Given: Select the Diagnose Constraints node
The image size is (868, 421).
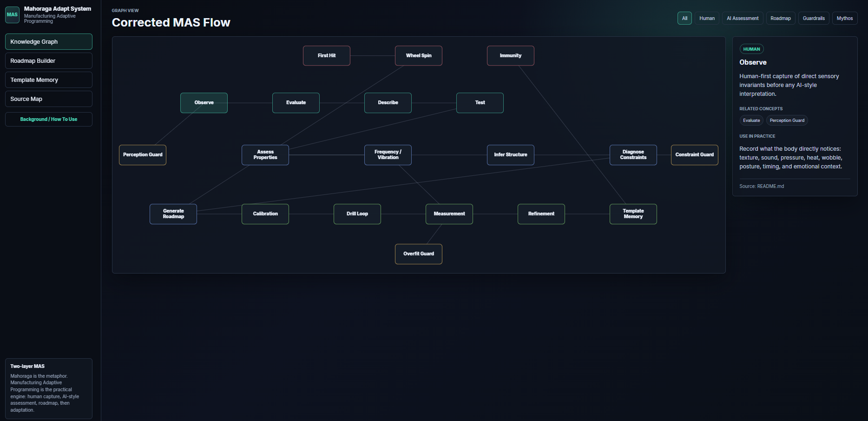Looking at the screenshot, I should 633,154.
